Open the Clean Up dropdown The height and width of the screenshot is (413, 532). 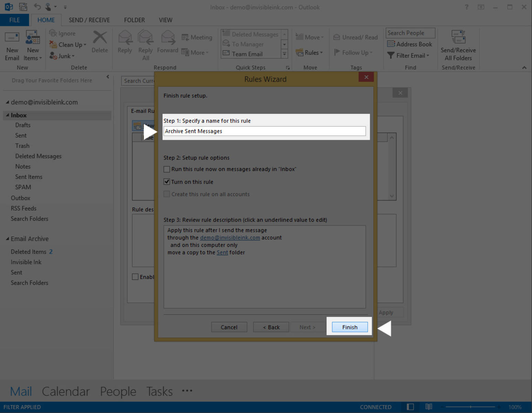click(67, 44)
